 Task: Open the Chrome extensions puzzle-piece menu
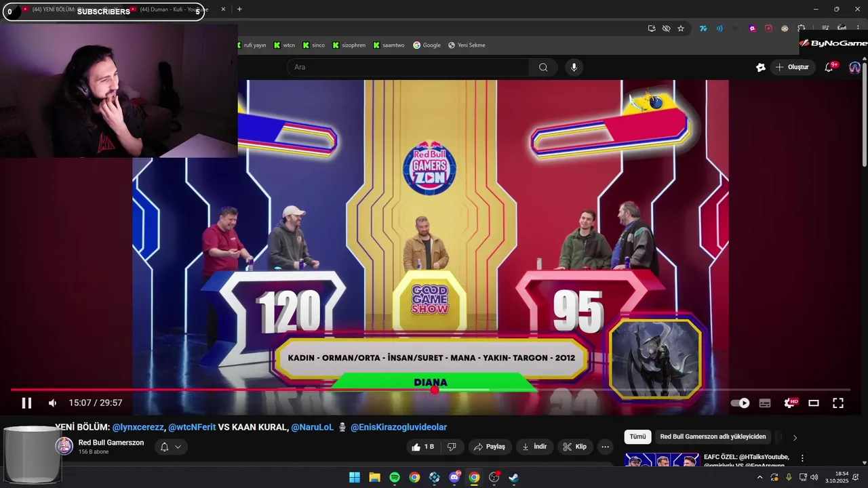click(801, 28)
